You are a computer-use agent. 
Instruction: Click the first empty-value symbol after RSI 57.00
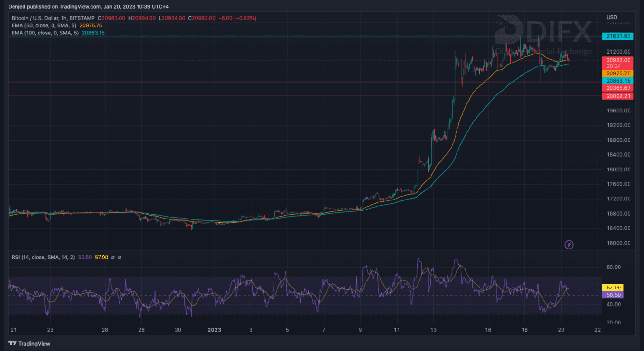tap(113, 258)
